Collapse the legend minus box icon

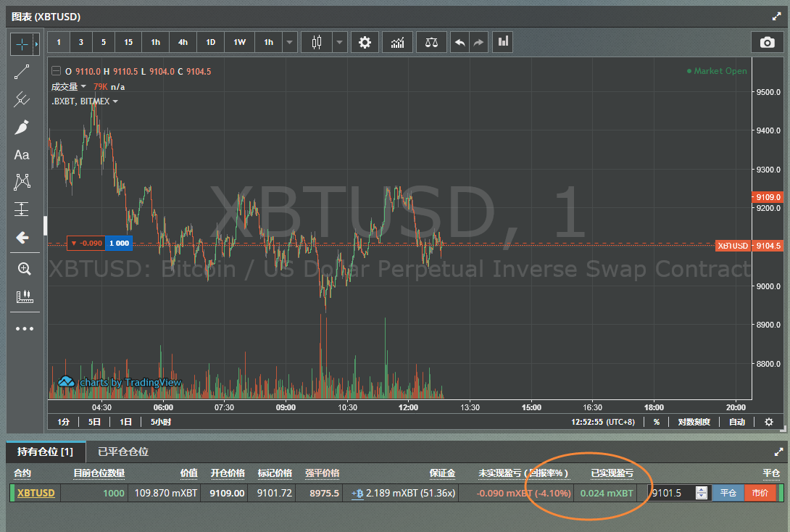tap(57, 71)
